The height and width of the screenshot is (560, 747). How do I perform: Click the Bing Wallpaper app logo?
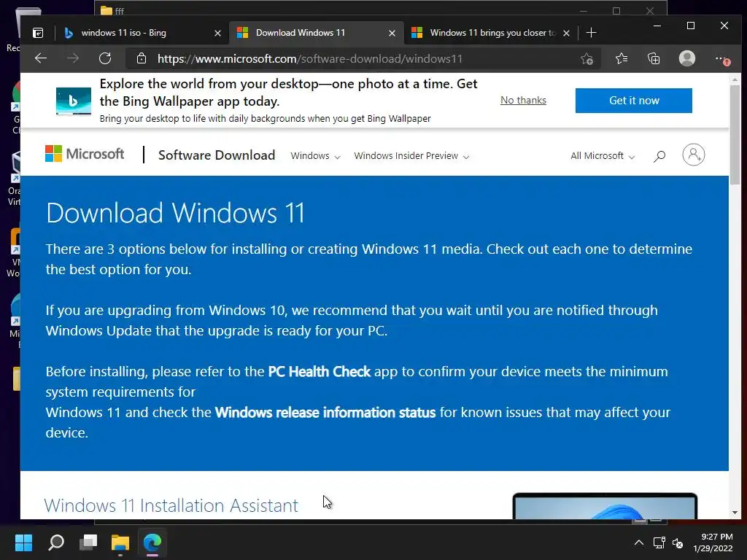(x=74, y=101)
